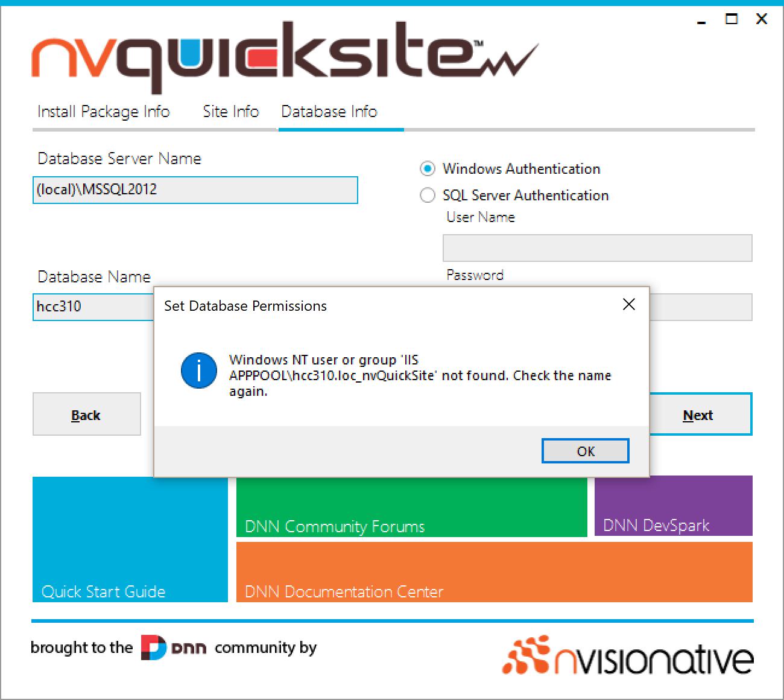
Task: Maximize the nvQuickSite window
Action: [731, 19]
